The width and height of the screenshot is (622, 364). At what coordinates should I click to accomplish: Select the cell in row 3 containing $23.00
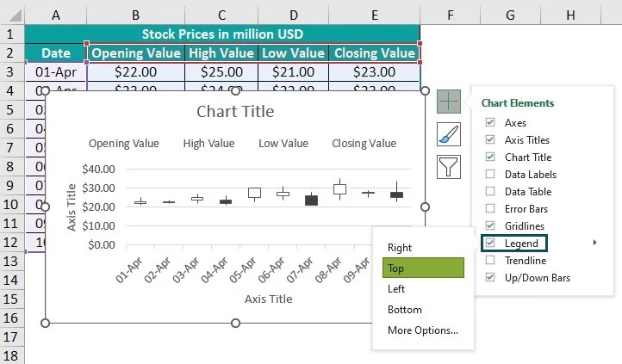click(375, 71)
